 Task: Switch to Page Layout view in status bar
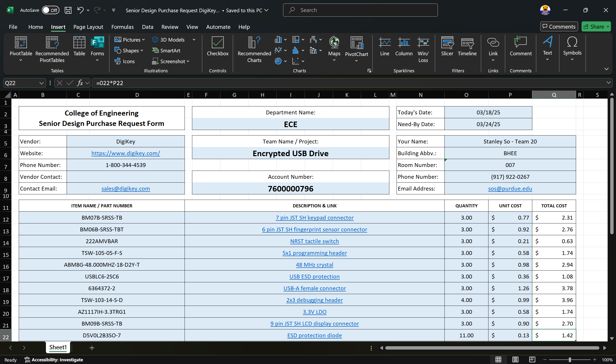tap(515, 360)
